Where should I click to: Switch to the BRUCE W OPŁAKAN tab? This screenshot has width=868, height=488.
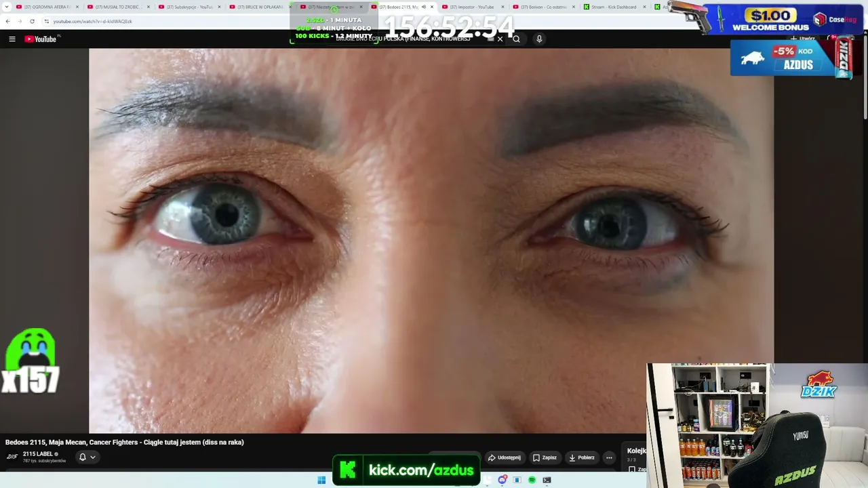pos(260,7)
